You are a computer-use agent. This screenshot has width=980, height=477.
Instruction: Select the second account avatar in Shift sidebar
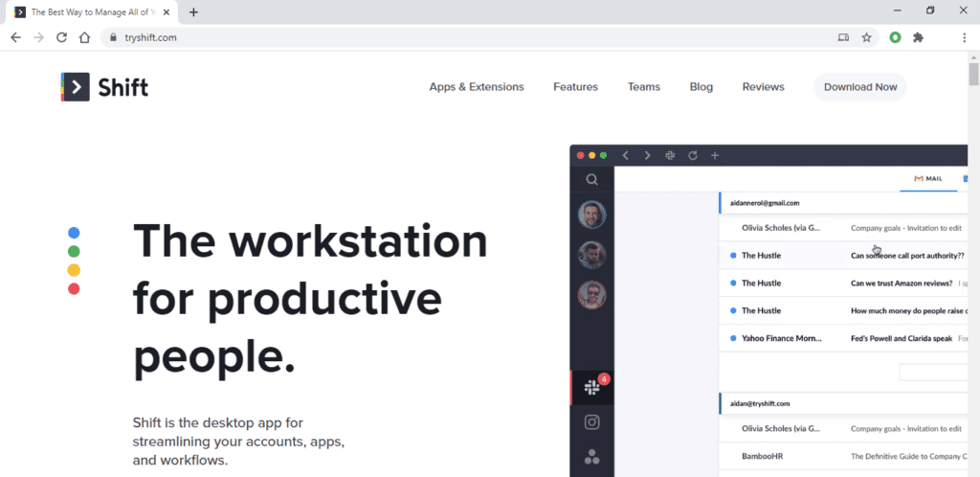coord(591,255)
